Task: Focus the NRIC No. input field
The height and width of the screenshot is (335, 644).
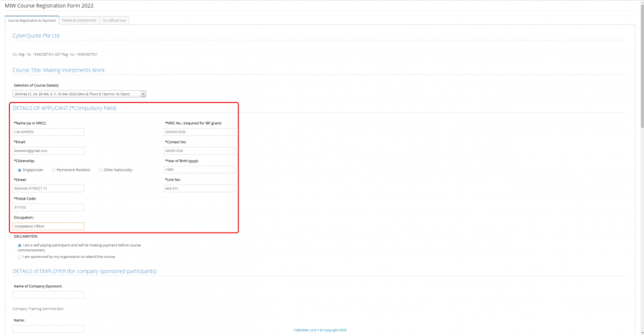Action: (x=200, y=132)
